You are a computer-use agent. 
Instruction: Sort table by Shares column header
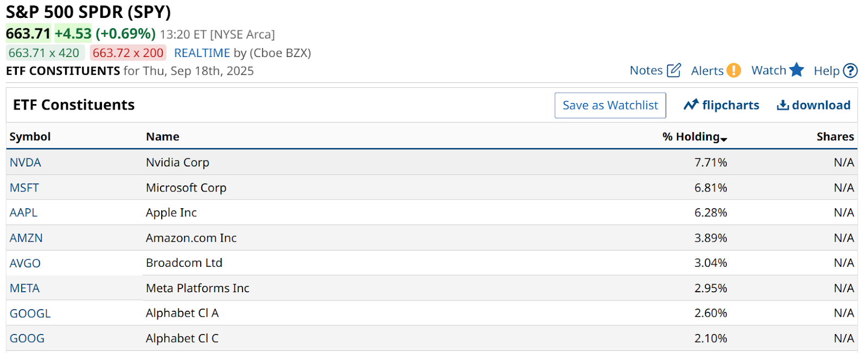[835, 137]
